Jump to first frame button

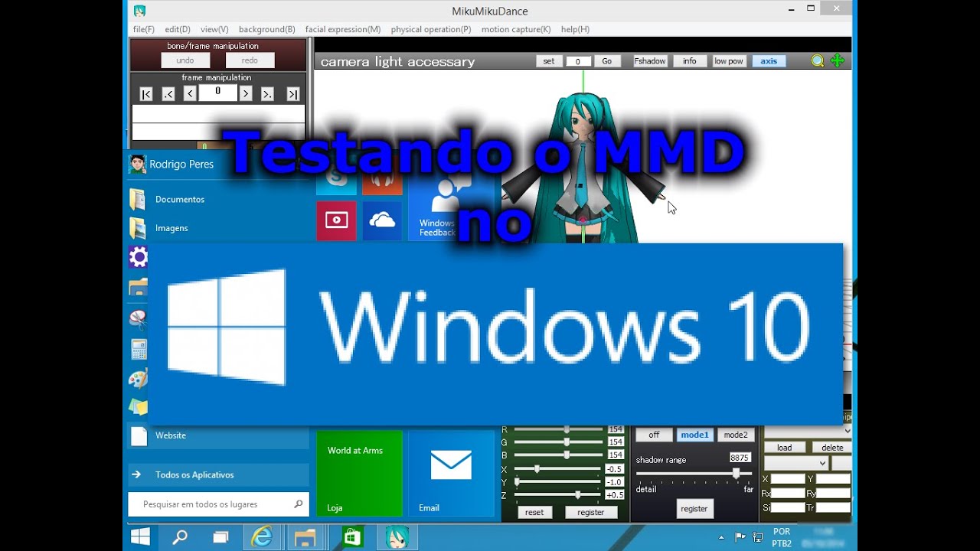tap(146, 94)
